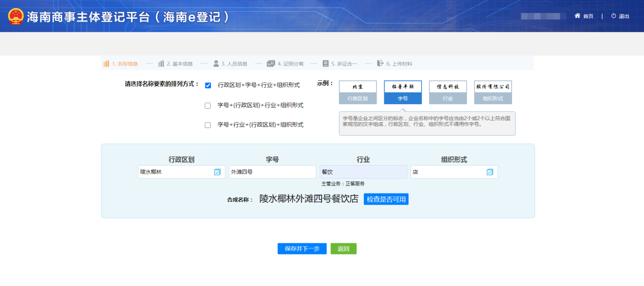Click the 合成名称 label
644x286 pixels.
click(240, 200)
